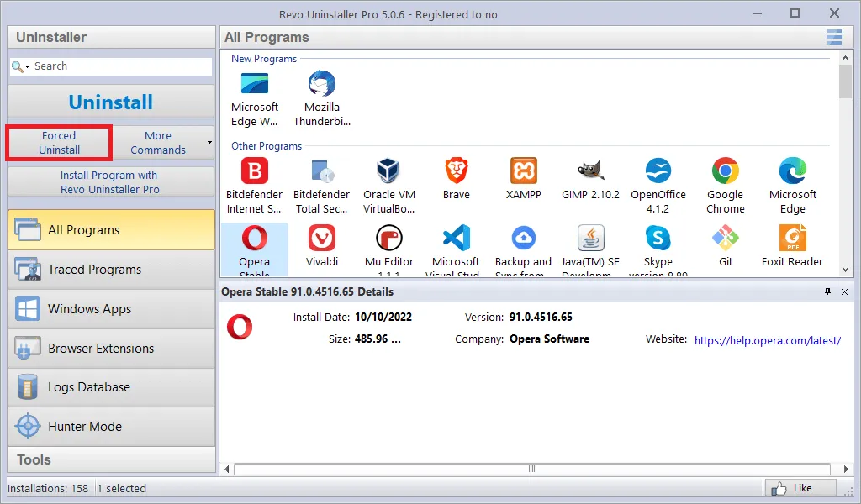The width and height of the screenshot is (861, 504).
Task: Open the All Programs section
Action: pos(112,230)
